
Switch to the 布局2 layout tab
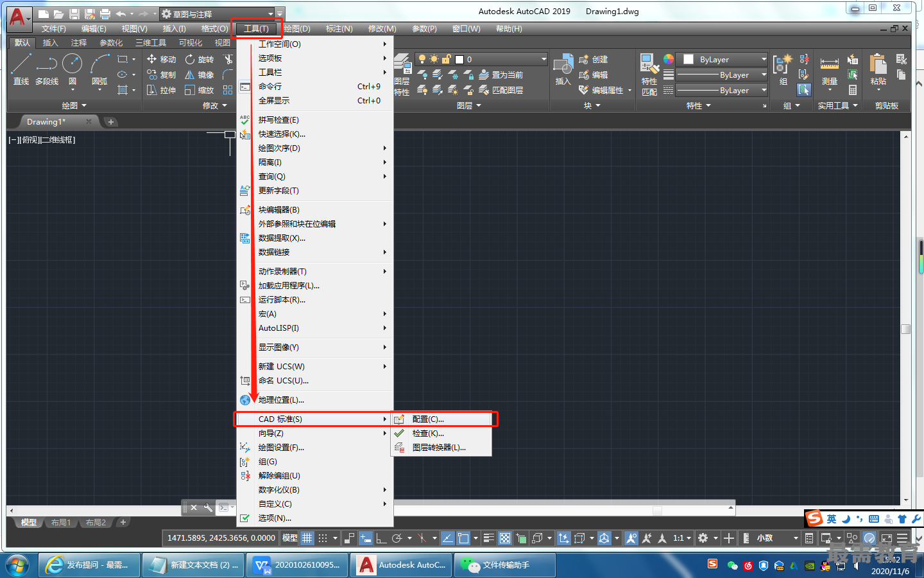pyautogui.click(x=96, y=523)
